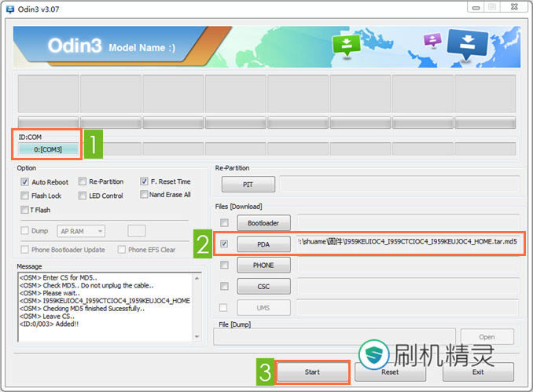Click the purple speech bubble banner icon
The width and height of the screenshot is (533, 392).
tap(432, 40)
